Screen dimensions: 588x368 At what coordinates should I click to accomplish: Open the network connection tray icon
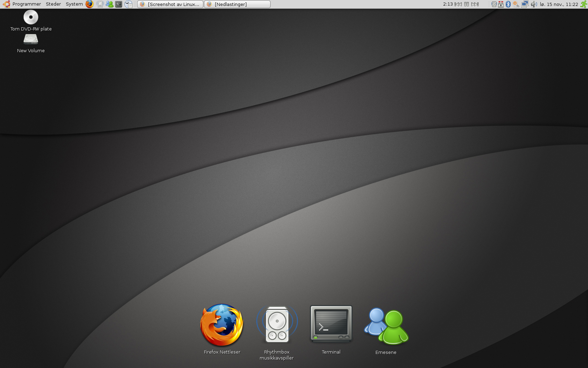525,4
